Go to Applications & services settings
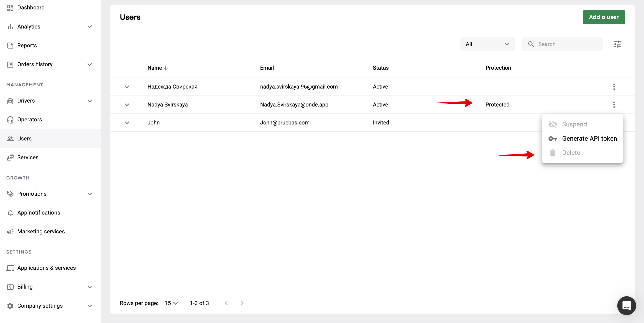The height and width of the screenshot is (323, 644). coord(46,268)
